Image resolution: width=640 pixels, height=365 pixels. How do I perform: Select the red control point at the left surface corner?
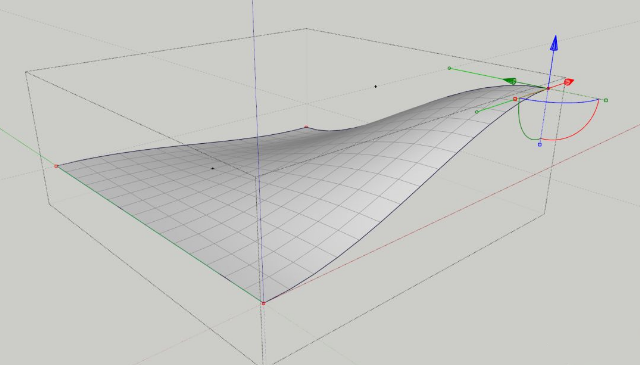click(x=56, y=166)
